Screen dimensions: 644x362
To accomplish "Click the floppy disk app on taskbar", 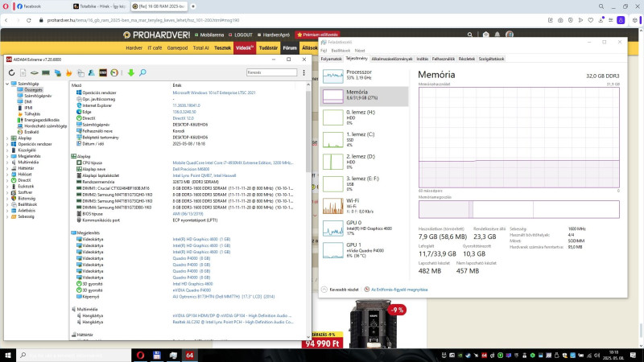I will click(x=156, y=355).
